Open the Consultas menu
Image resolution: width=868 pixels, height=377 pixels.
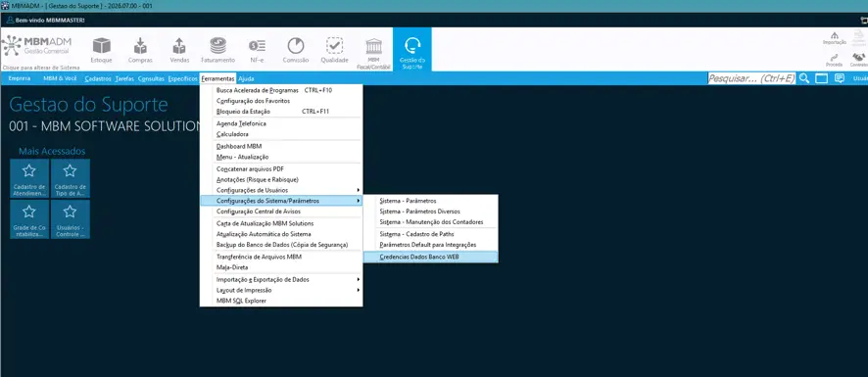(151, 78)
